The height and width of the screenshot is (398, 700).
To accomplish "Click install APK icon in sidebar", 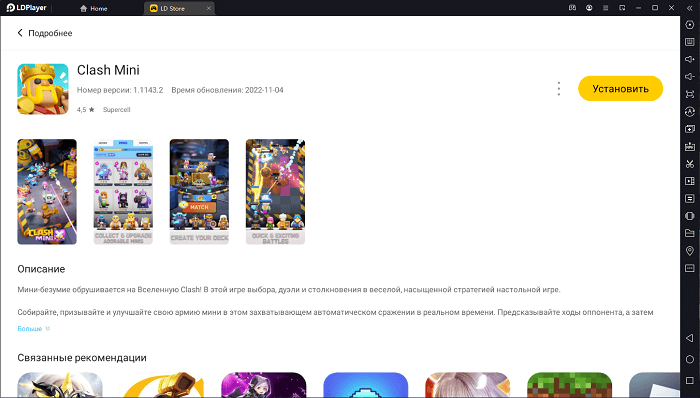I will pos(690,146).
